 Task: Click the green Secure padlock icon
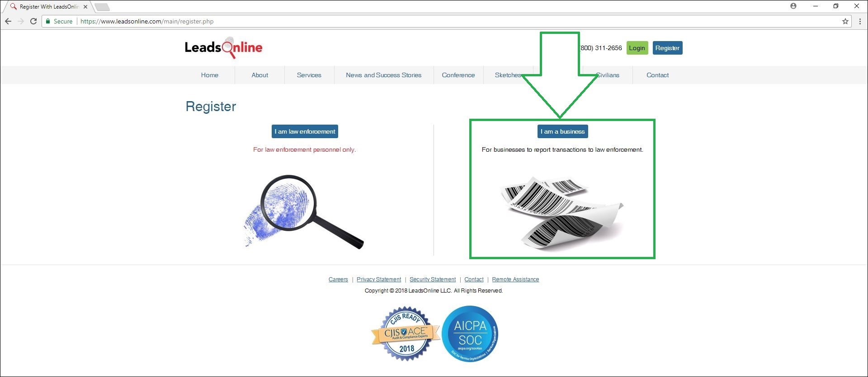point(48,21)
